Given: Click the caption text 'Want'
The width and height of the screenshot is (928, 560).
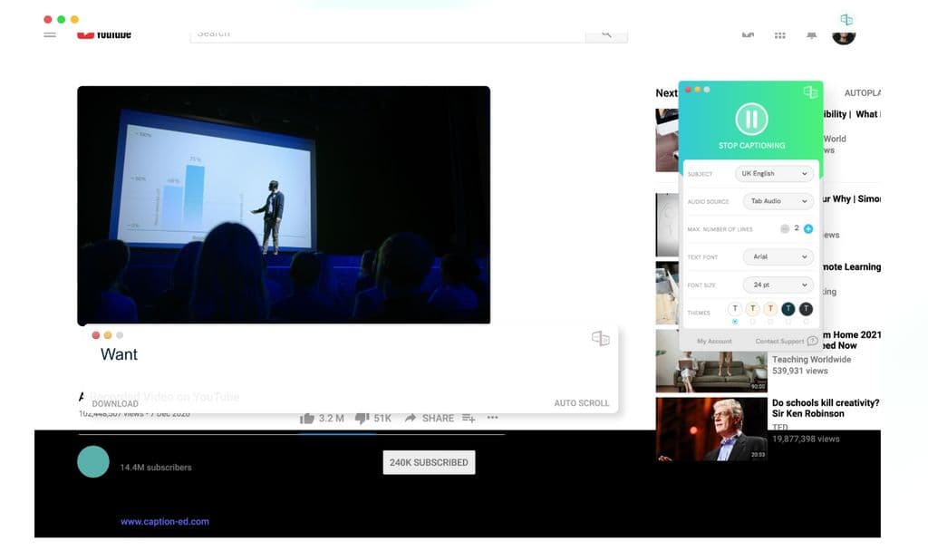Looking at the screenshot, I should pyautogui.click(x=119, y=354).
